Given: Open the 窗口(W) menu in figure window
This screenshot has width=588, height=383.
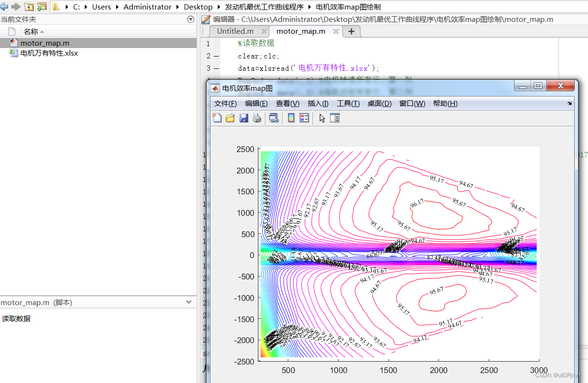Looking at the screenshot, I should [412, 104].
